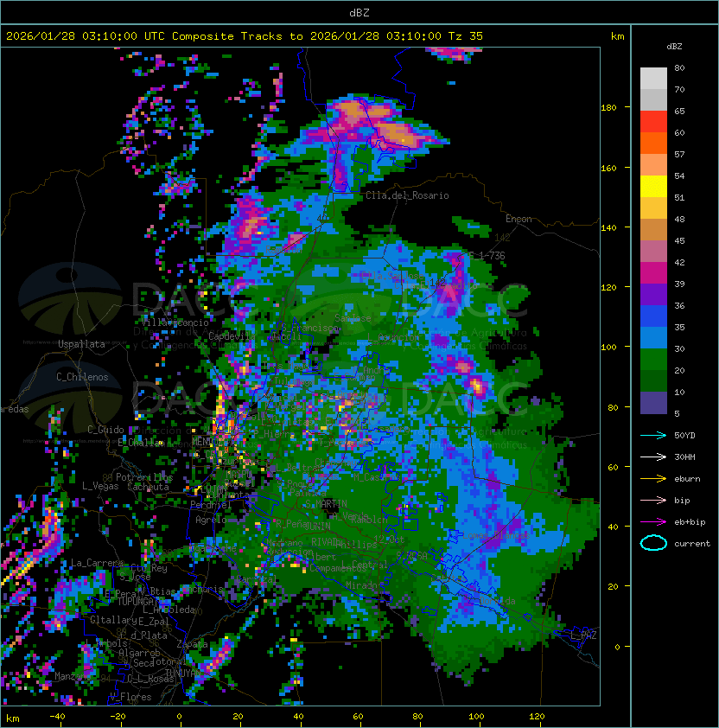Click the 'La_Carrera' map label
Image resolution: width=719 pixels, height=728 pixels.
click(x=97, y=563)
